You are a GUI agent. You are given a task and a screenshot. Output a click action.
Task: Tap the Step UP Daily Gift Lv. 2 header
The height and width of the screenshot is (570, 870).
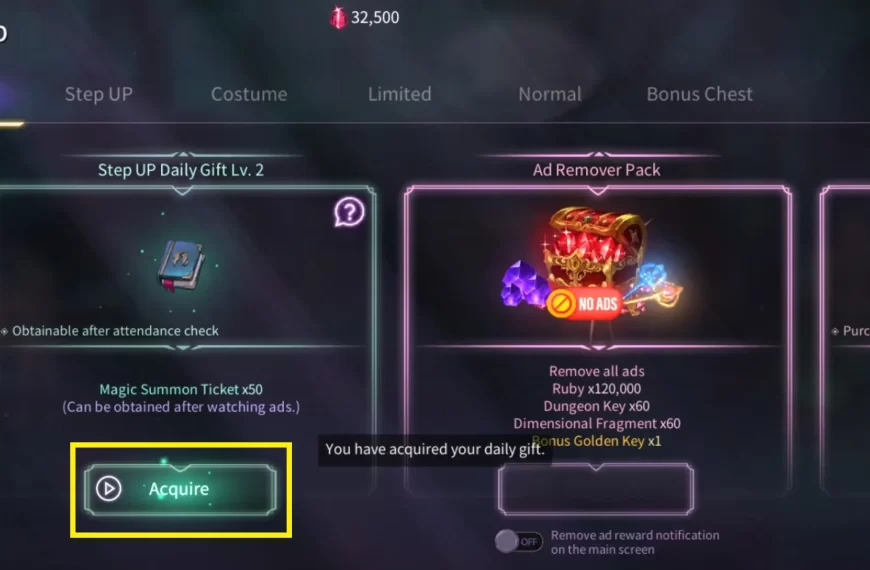click(x=181, y=170)
